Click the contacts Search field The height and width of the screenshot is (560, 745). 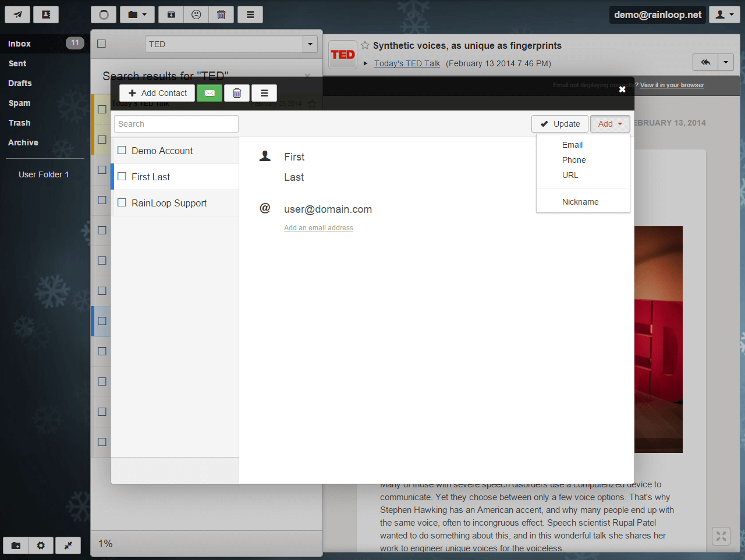(176, 124)
